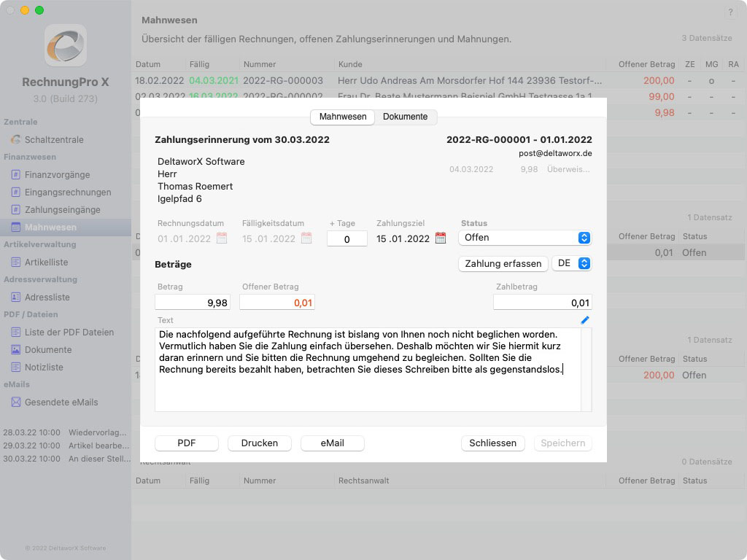Open the Zahlungsziel calendar picker icon
This screenshot has height=560, width=747.
point(441,238)
